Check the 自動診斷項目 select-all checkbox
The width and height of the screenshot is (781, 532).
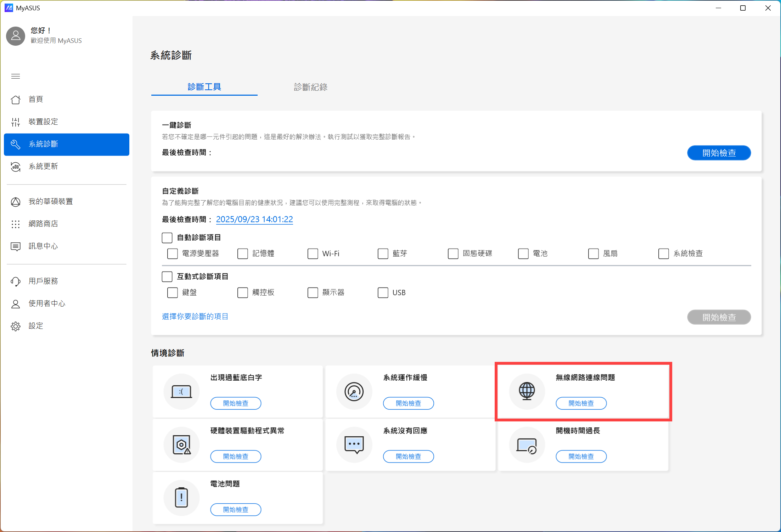167,237
